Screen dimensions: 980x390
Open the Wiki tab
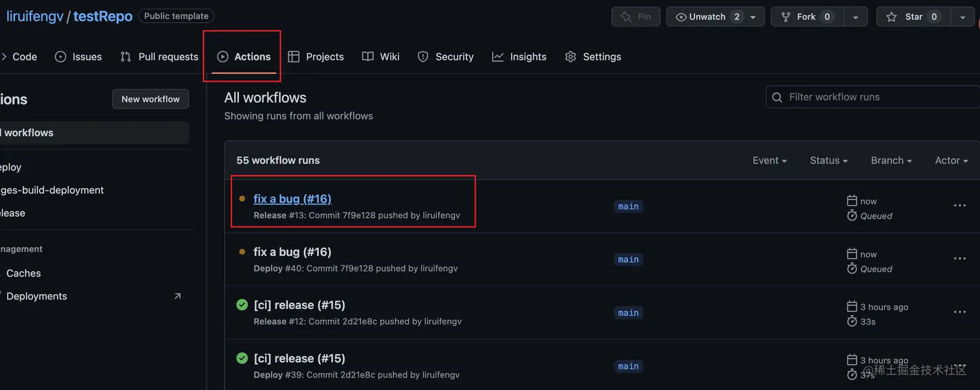(x=380, y=56)
